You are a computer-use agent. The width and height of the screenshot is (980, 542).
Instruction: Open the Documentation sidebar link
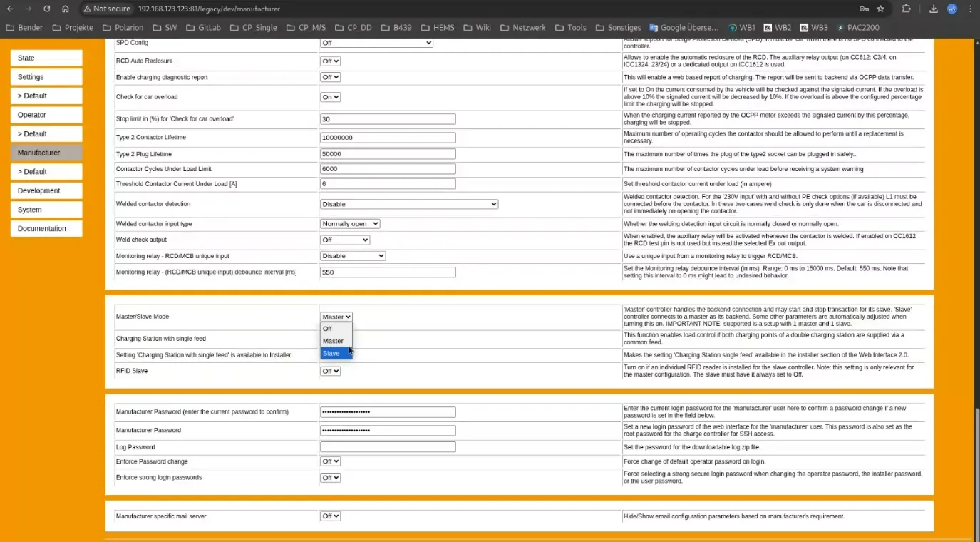click(x=46, y=229)
